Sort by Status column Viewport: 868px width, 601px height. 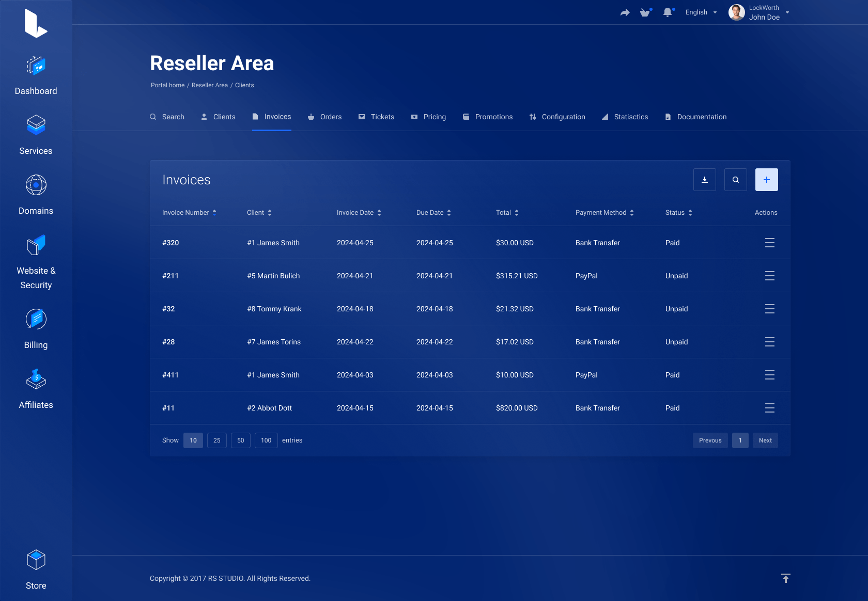[x=679, y=213]
